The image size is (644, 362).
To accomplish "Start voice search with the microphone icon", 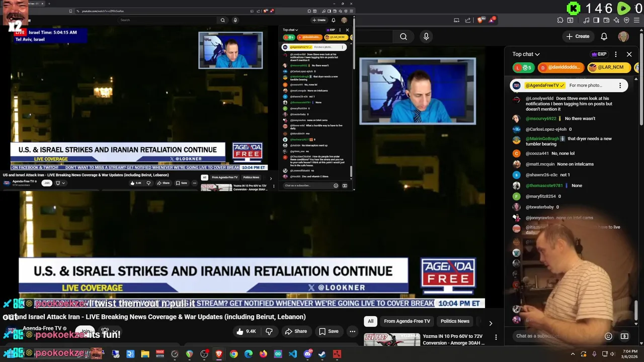I will pyautogui.click(x=426, y=36).
